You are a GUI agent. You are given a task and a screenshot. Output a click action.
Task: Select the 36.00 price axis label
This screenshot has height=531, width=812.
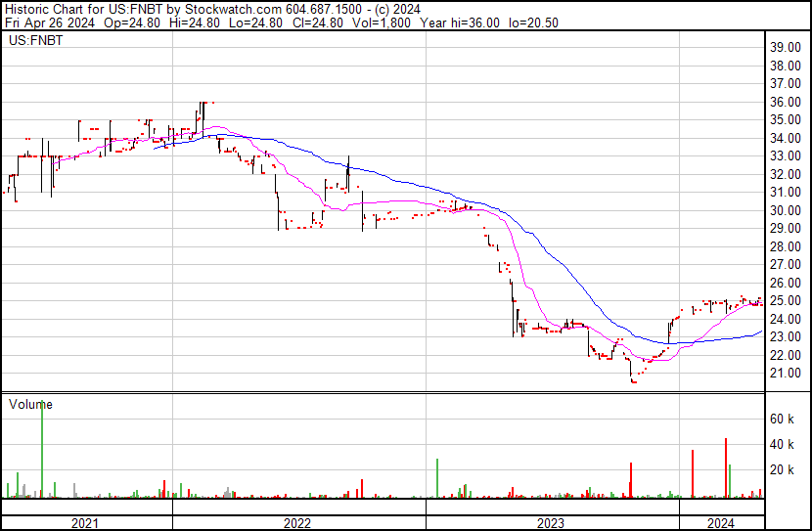pos(785,102)
